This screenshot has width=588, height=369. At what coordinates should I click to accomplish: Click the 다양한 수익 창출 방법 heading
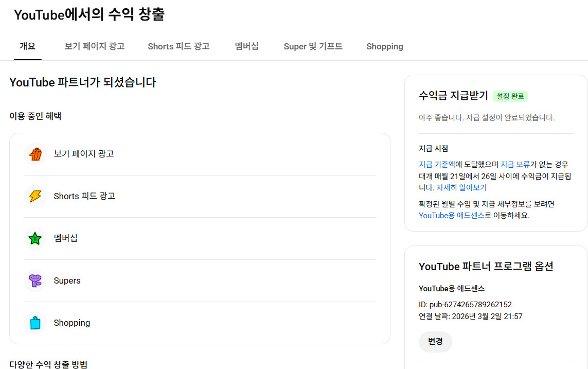pos(48,364)
